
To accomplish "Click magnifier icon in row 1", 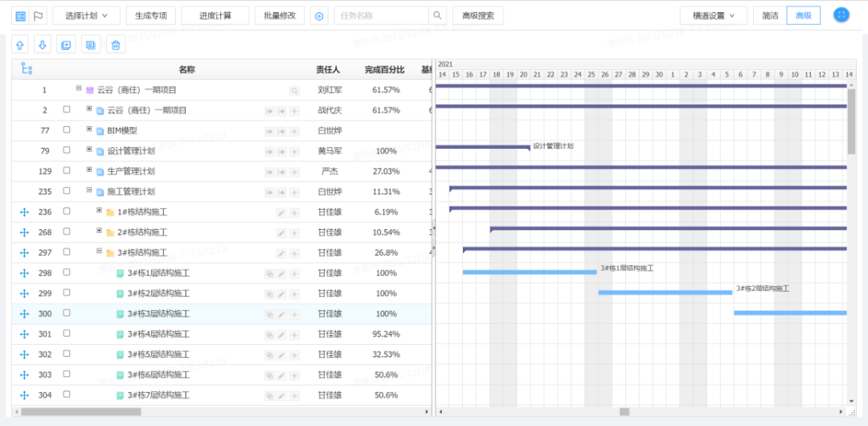I will [294, 90].
